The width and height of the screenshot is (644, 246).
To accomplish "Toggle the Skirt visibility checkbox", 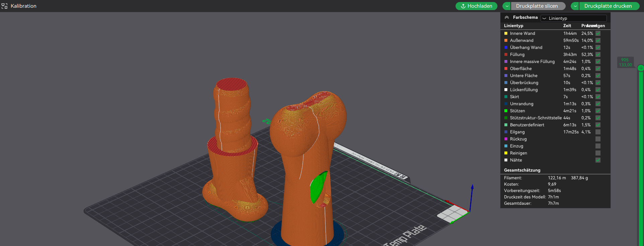I will tap(598, 97).
